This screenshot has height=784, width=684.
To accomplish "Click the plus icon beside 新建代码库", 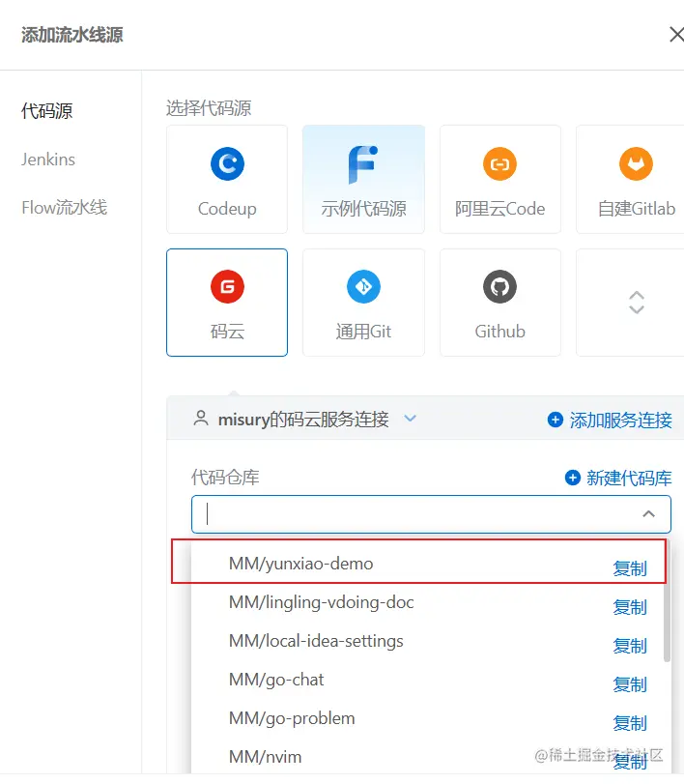I will (x=573, y=478).
